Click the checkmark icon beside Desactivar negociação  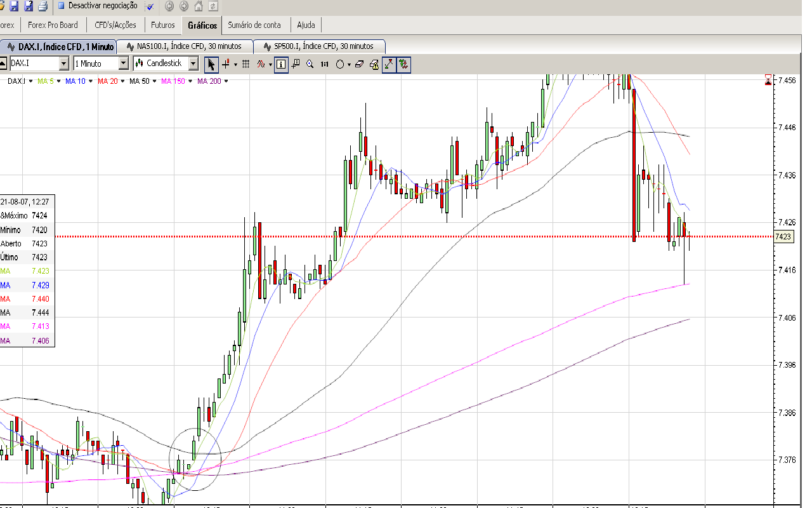tap(150, 6)
